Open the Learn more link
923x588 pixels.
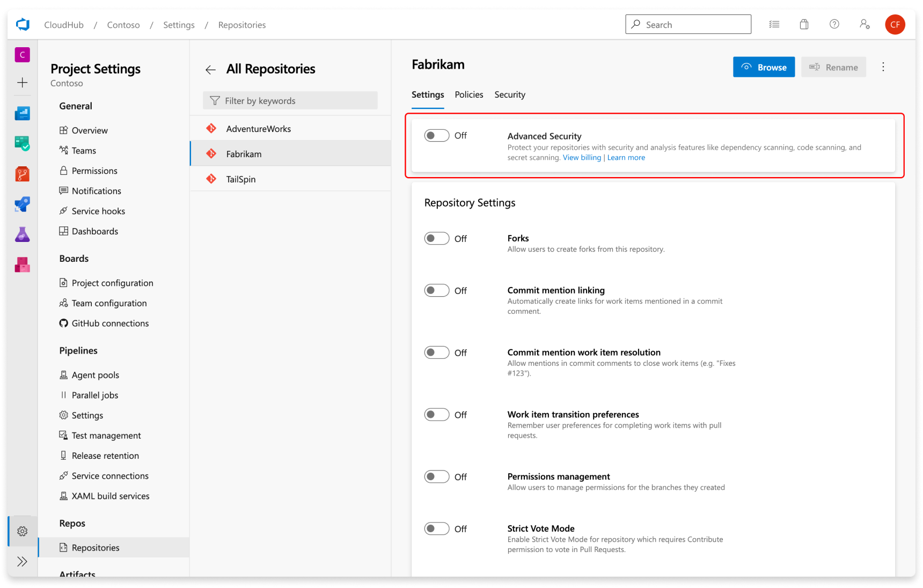coord(626,157)
